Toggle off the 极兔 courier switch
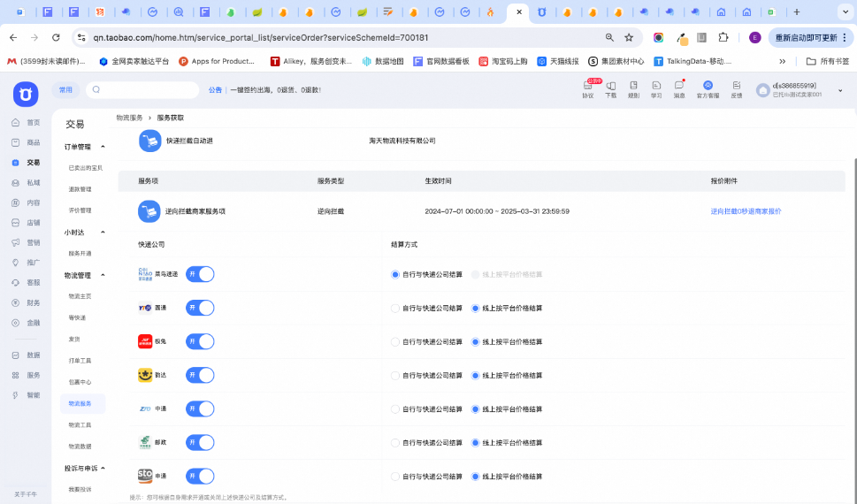 [200, 341]
